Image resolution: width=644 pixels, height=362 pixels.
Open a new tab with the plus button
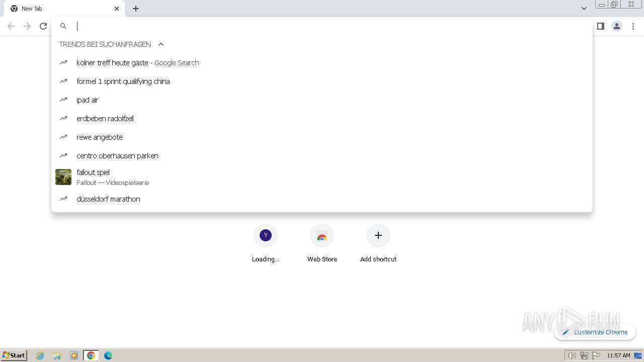click(x=136, y=9)
